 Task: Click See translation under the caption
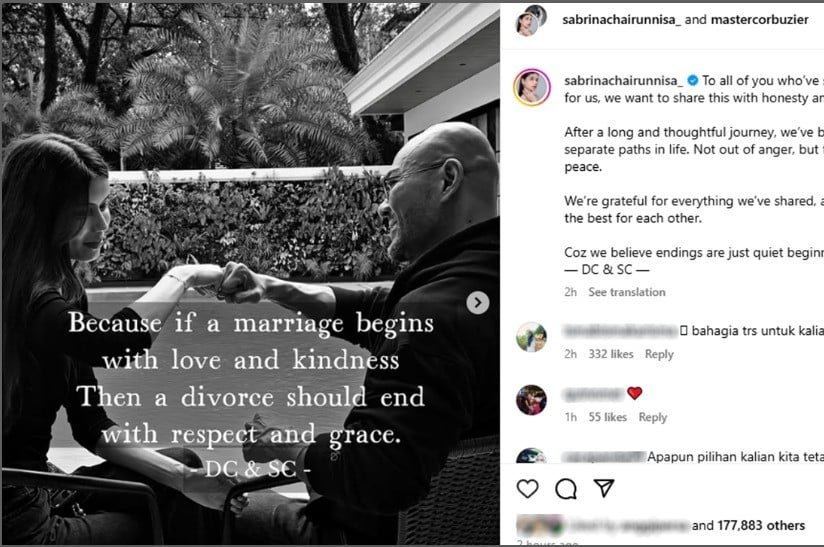(x=627, y=292)
